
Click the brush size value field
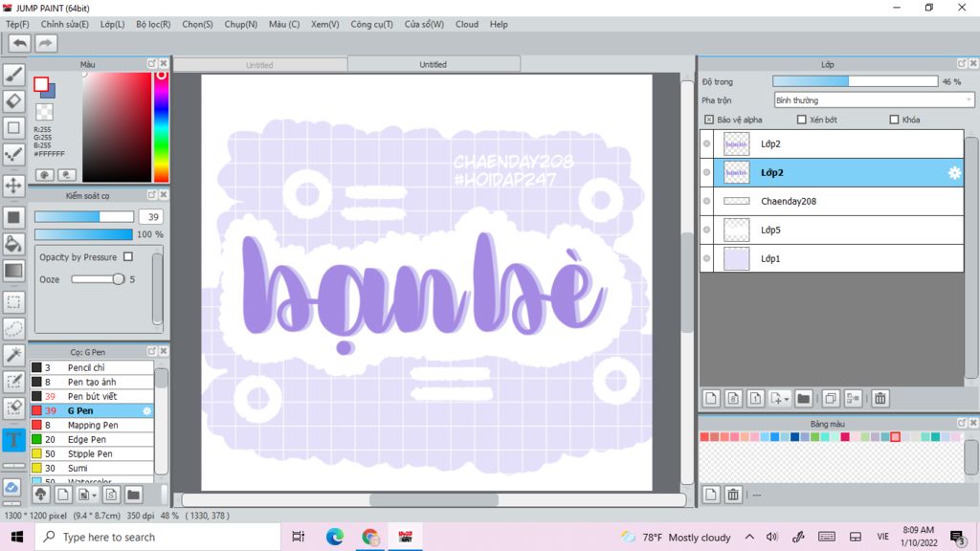coord(151,217)
